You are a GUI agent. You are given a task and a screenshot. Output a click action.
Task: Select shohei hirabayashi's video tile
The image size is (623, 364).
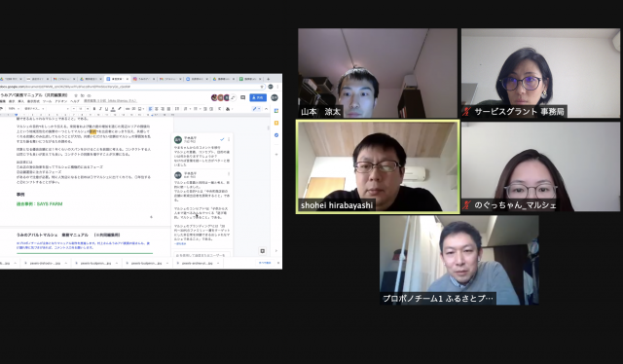378,166
